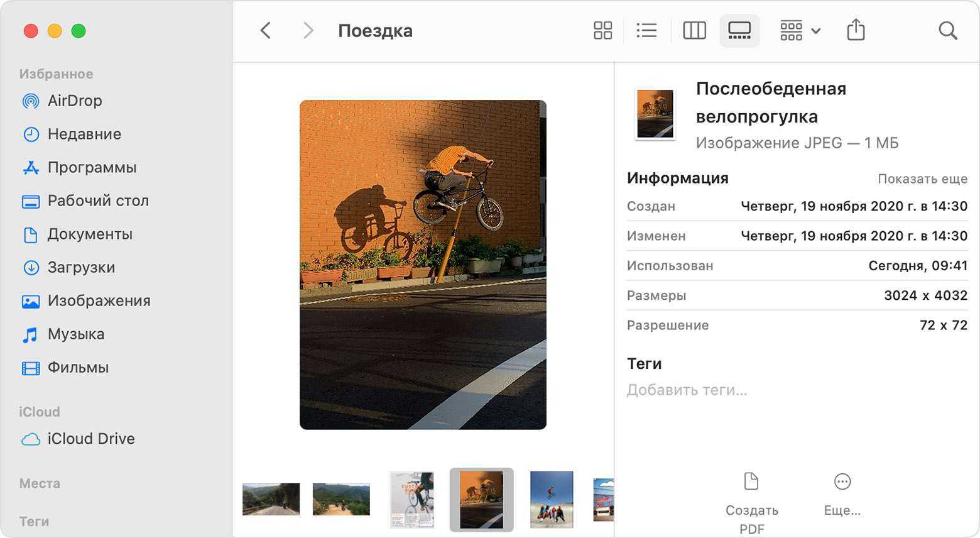This screenshot has height=538, width=980.
Task: Open the Недавние sidebar item
Action: [84, 134]
